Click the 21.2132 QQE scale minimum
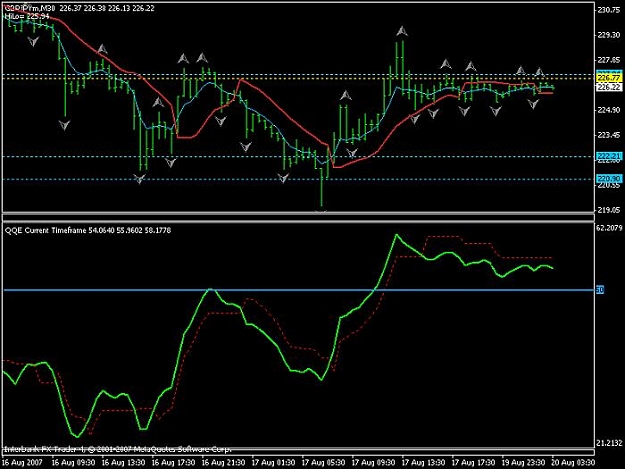Screen dimensions: 625x469 point(609,443)
